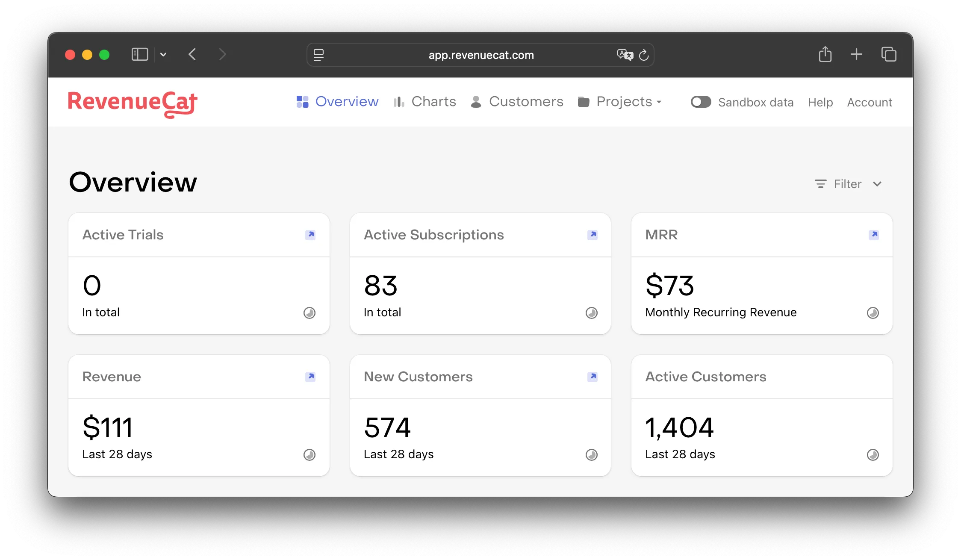Click the Active Trials card title
This screenshot has width=961, height=560.
click(x=123, y=235)
